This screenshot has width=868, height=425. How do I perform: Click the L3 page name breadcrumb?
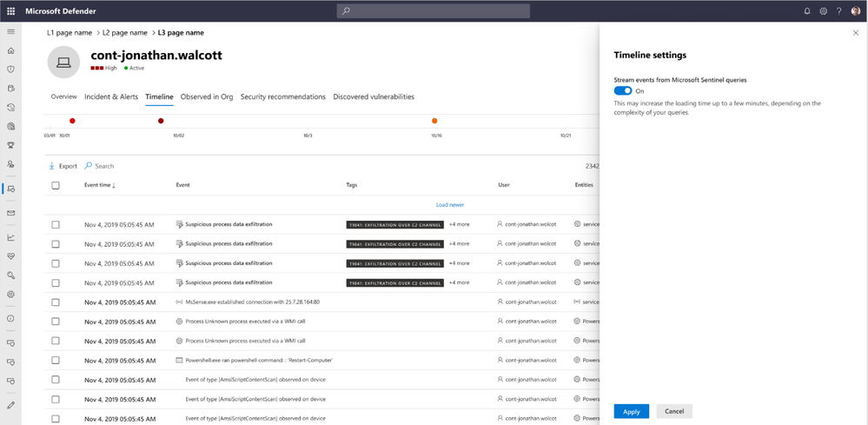coord(181,33)
